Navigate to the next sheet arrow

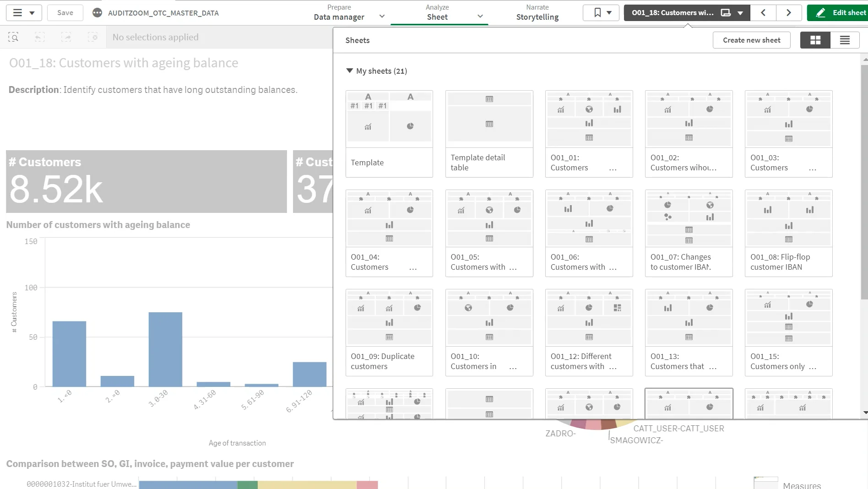[788, 12]
